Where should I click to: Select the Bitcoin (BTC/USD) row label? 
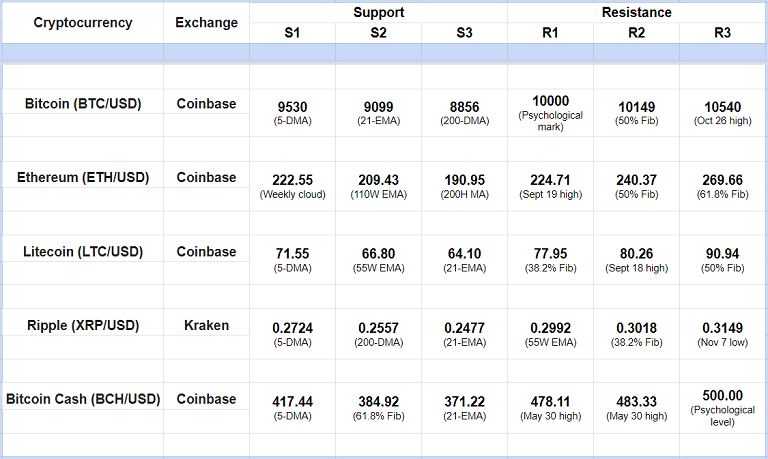[x=82, y=103]
